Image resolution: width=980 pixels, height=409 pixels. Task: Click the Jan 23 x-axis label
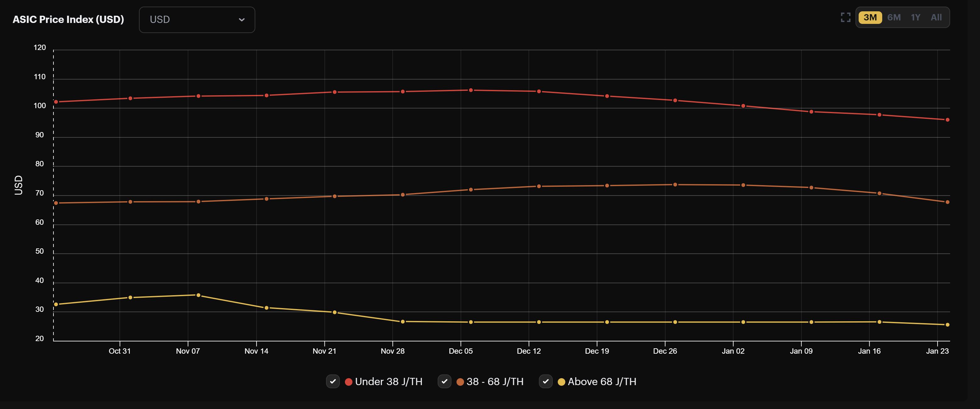pos(937,351)
